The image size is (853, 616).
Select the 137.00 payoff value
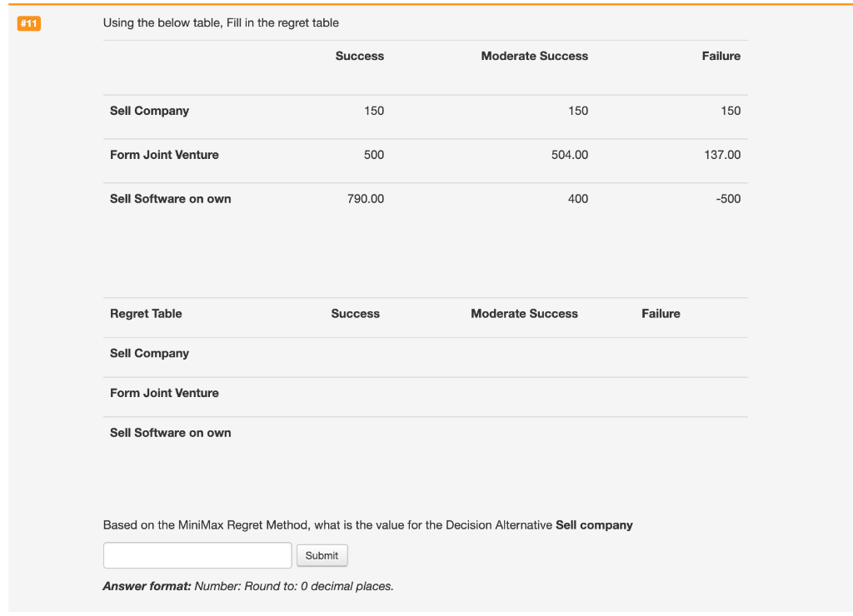coord(721,155)
